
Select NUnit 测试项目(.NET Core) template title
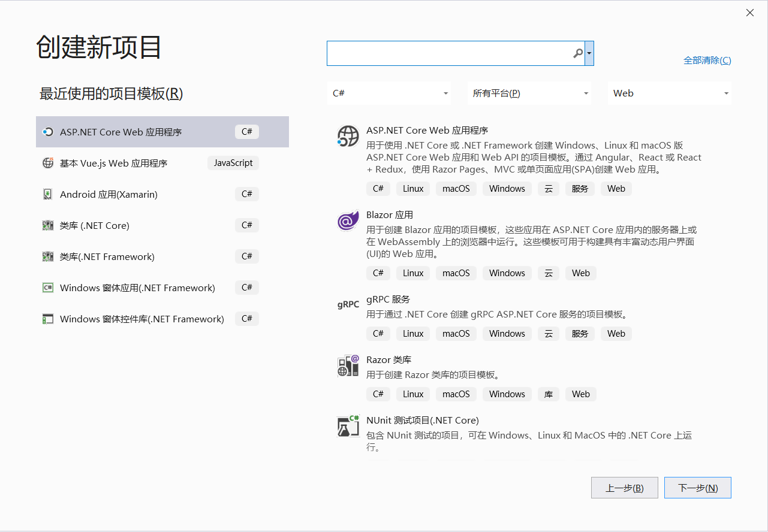click(423, 421)
